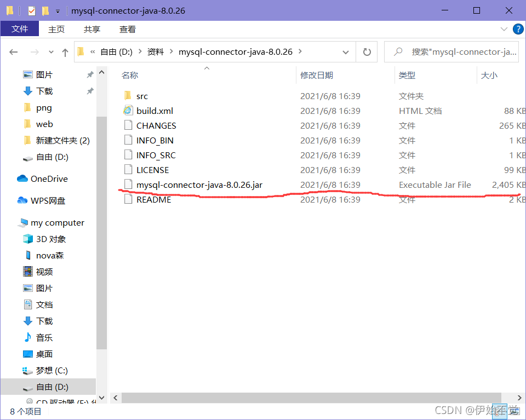Sort by the 修改日期 column header
The height and width of the screenshot is (420, 526).
click(x=316, y=75)
